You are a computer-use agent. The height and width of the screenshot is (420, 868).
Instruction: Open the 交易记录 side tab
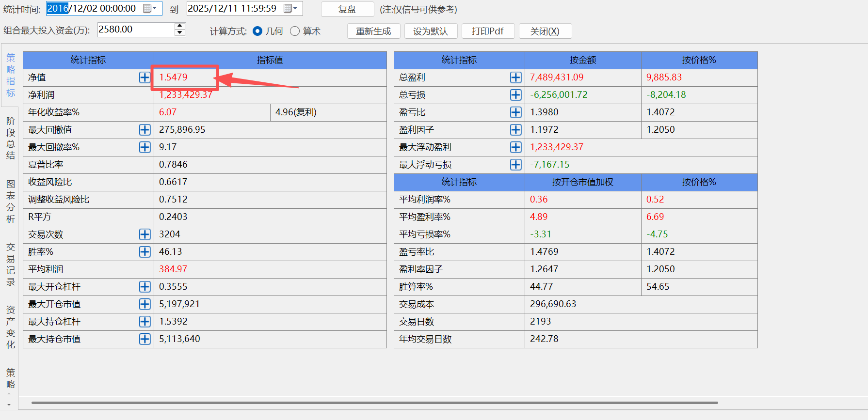[11, 264]
